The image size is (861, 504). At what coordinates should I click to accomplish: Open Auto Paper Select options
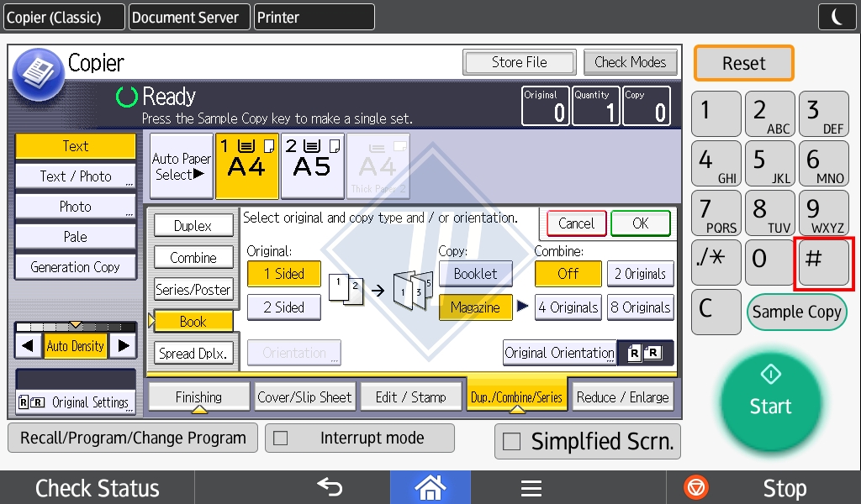(x=181, y=166)
